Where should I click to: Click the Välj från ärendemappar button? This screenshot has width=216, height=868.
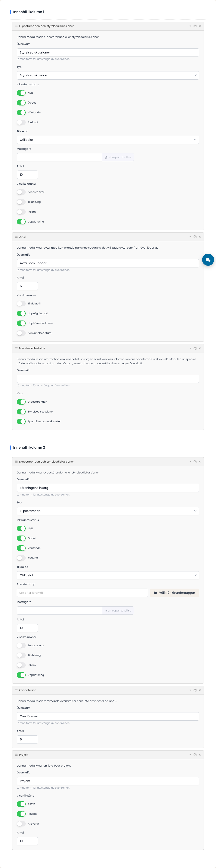tap(175, 593)
